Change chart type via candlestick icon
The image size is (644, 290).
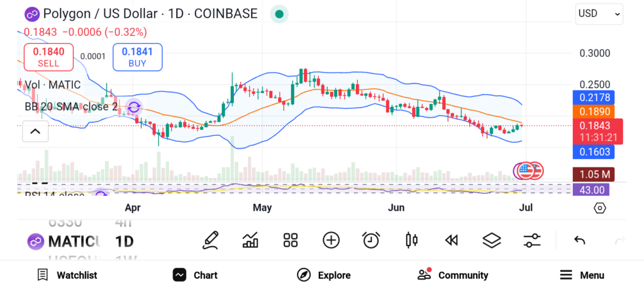pos(411,240)
